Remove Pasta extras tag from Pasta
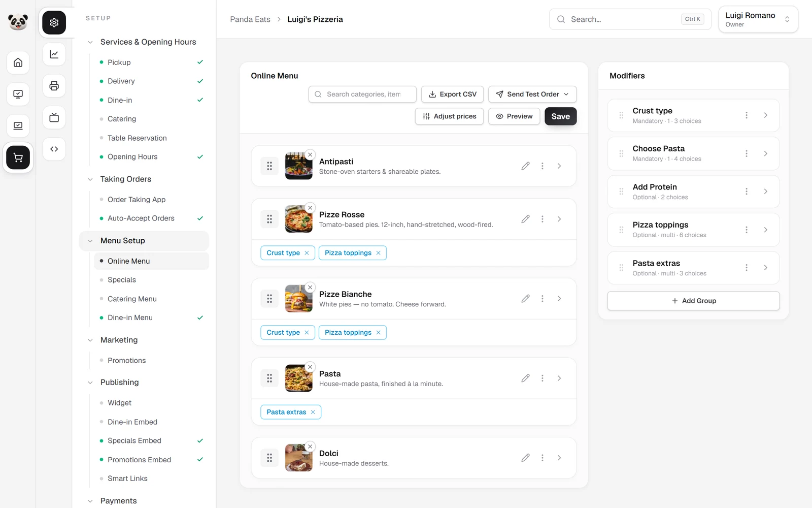Screen dimensions: 812x508 [x=313, y=412]
